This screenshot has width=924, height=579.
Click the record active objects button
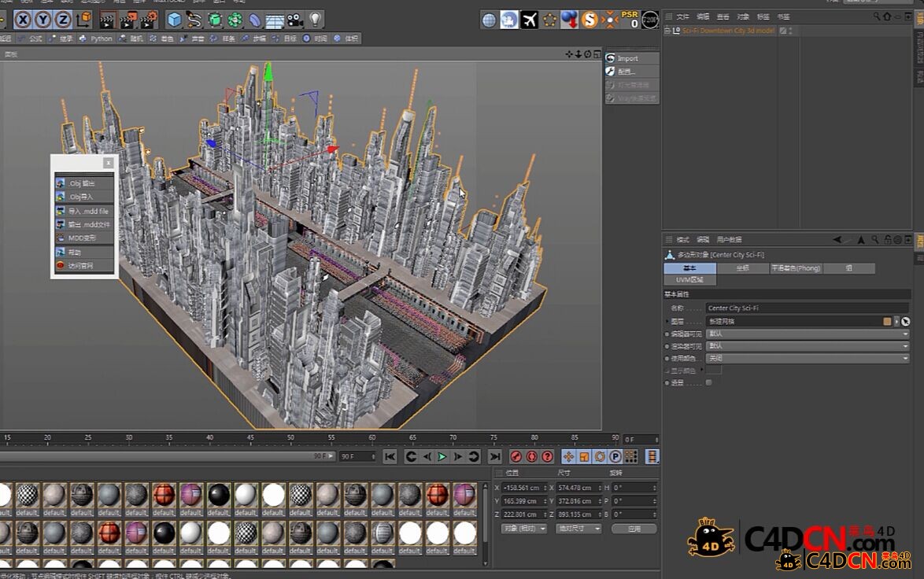[516, 456]
